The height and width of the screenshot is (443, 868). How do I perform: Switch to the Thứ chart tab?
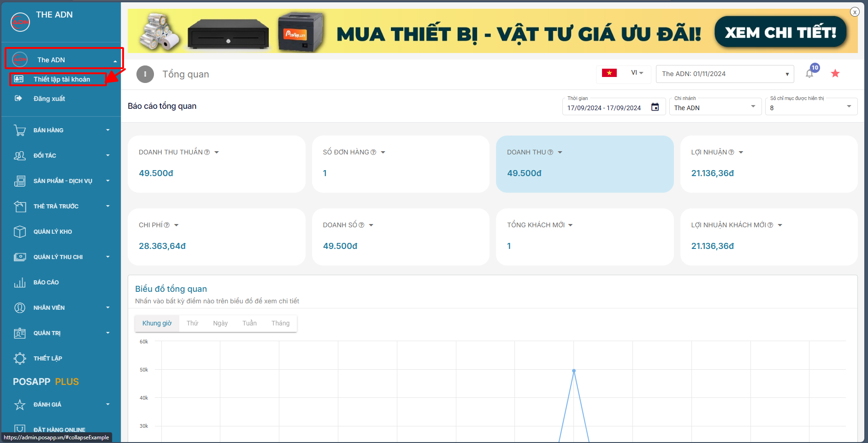click(x=192, y=324)
